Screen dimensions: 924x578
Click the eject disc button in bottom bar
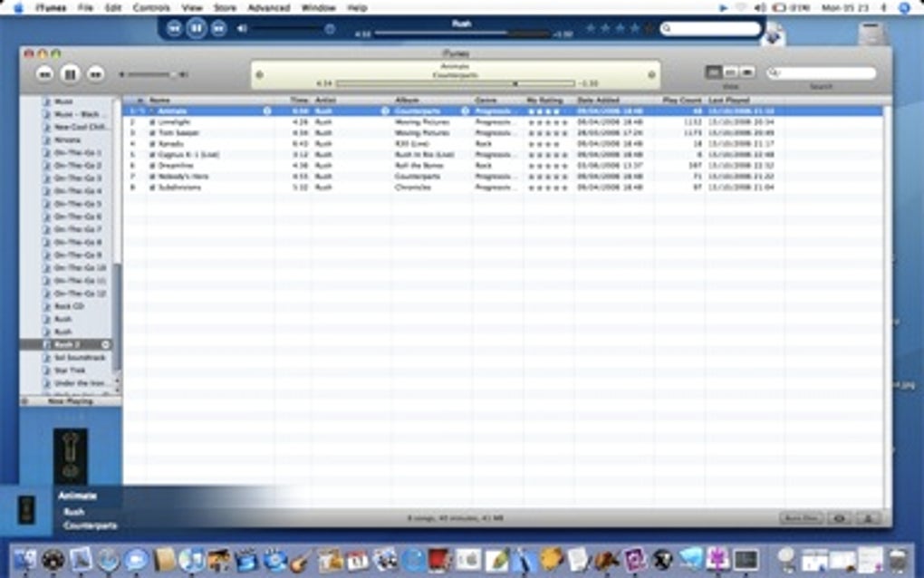tap(867, 518)
